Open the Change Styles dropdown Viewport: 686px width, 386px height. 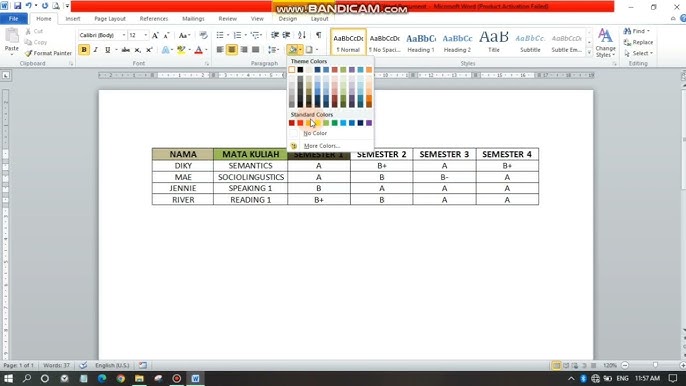coord(606,43)
